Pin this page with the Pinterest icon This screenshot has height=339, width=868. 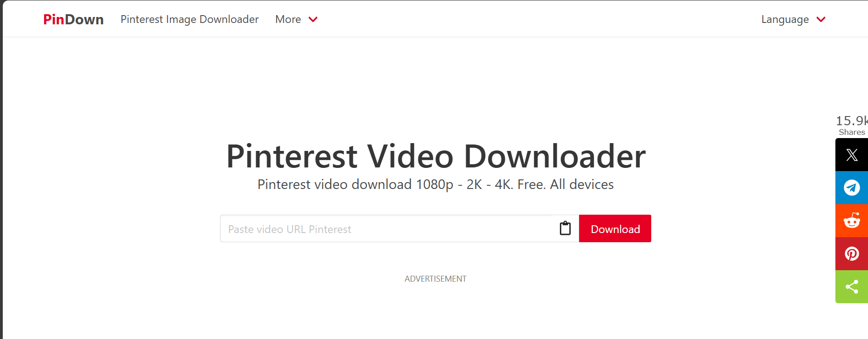pyautogui.click(x=851, y=254)
